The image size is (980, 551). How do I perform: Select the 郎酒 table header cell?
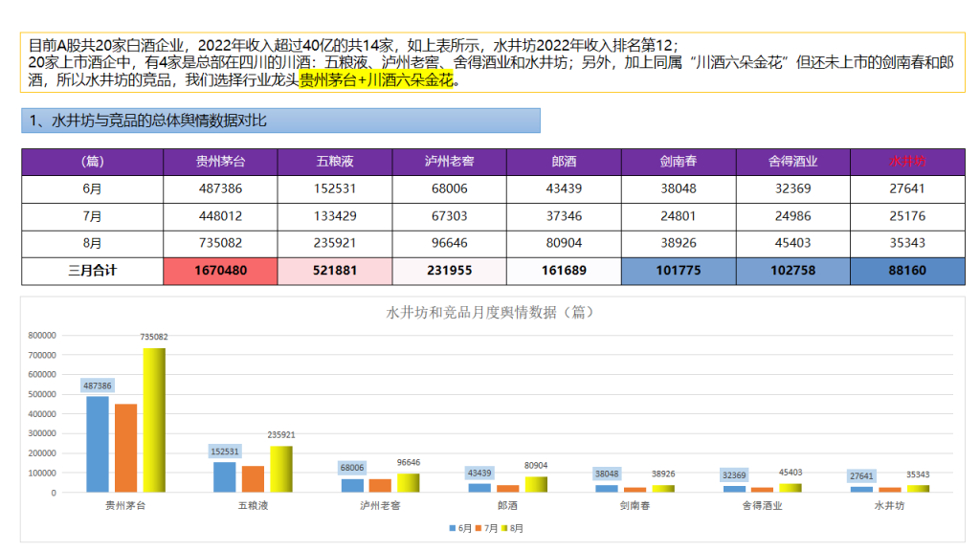(564, 162)
